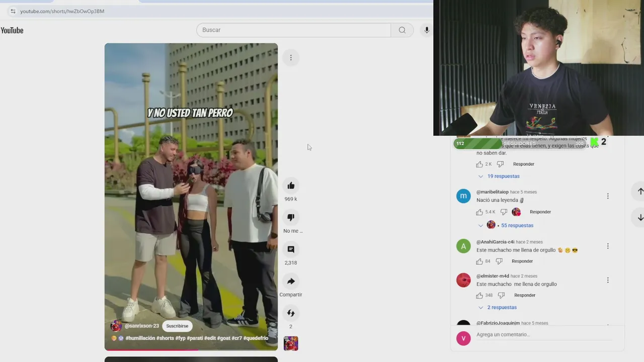644x362 pixels.
Task: Click creator heart badge on maribelitaiop comment
Action: [x=516, y=212]
